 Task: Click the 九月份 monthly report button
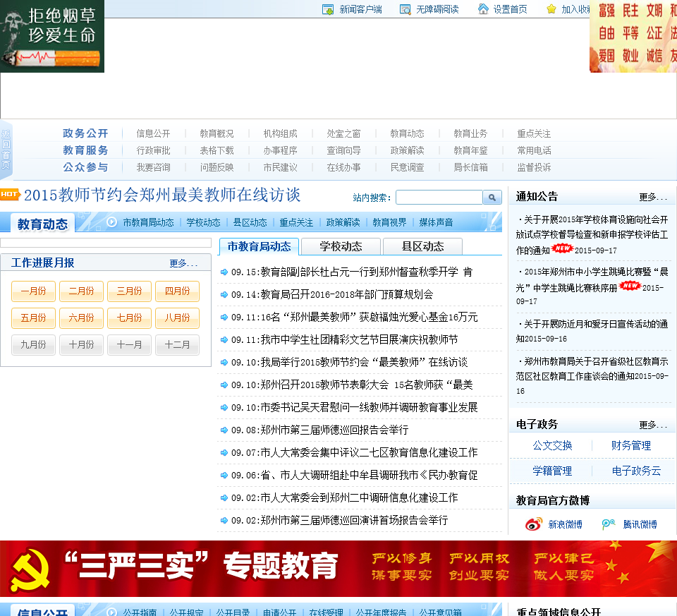33,345
